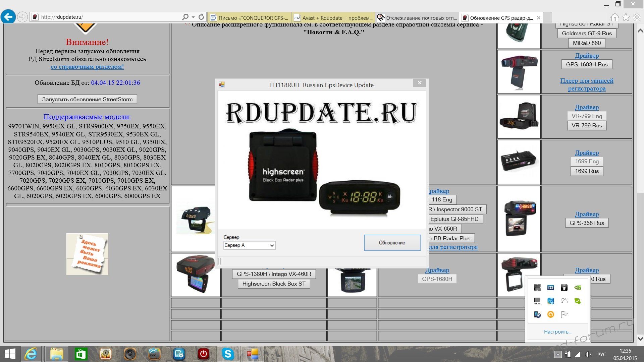The width and height of the screenshot is (644, 362).
Task: Click the GPS-1380H \ Intego VX-460R button
Action: click(x=274, y=274)
